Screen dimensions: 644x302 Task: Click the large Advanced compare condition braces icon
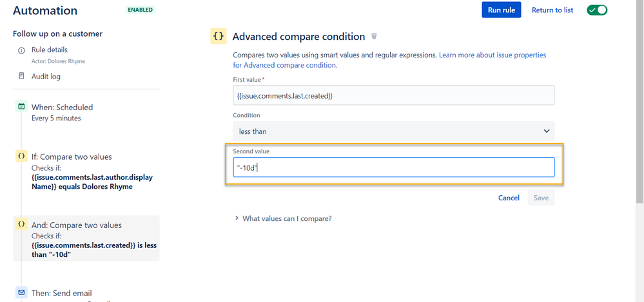pos(219,36)
